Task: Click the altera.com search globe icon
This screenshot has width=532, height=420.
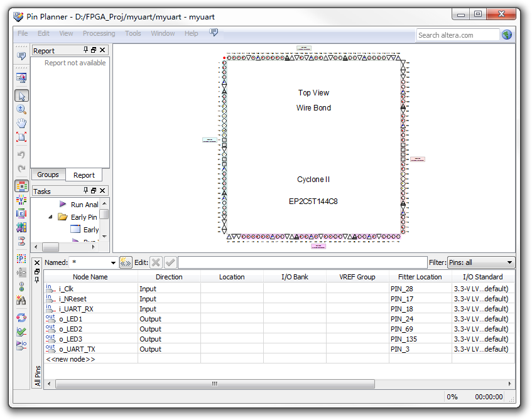Action: coord(507,35)
